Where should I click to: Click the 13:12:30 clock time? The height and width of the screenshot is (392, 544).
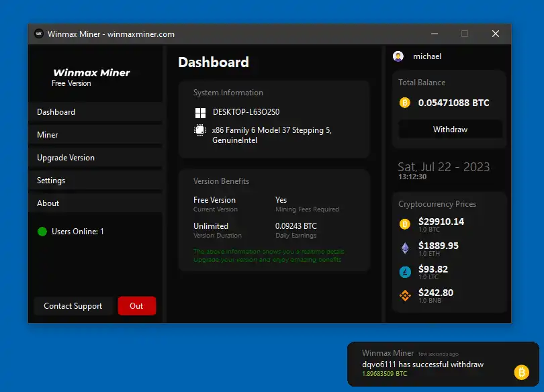tap(412, 177)
